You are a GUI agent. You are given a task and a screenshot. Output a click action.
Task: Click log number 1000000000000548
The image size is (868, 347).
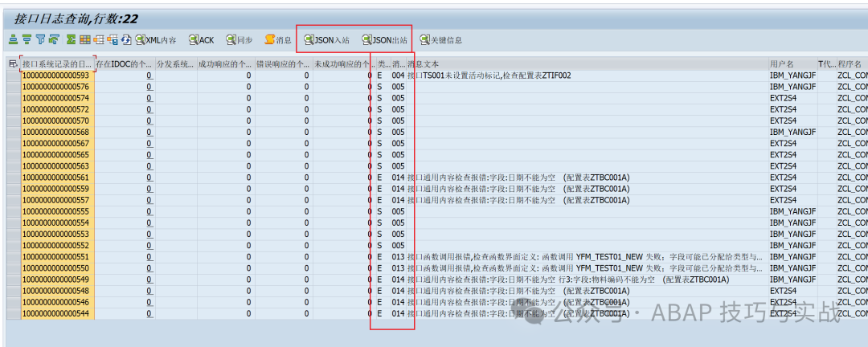coord(55,291)
